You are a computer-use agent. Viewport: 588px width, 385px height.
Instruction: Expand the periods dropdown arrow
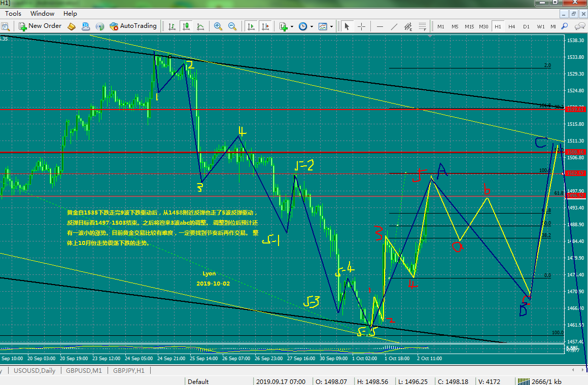tap(312, 26)
